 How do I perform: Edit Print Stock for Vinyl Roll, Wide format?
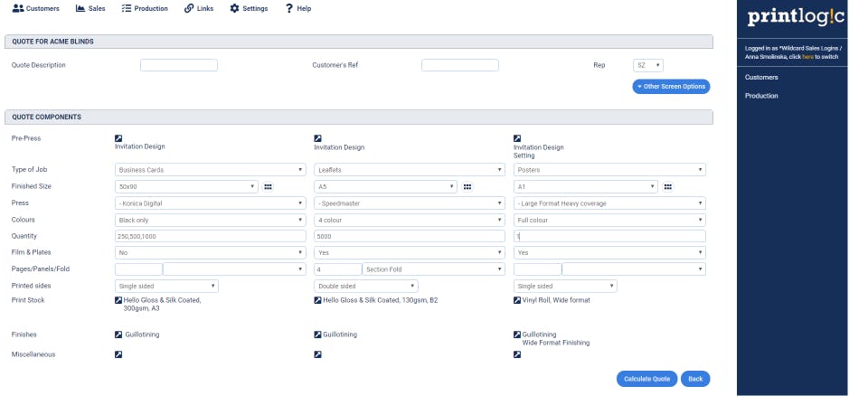(517, 299)
